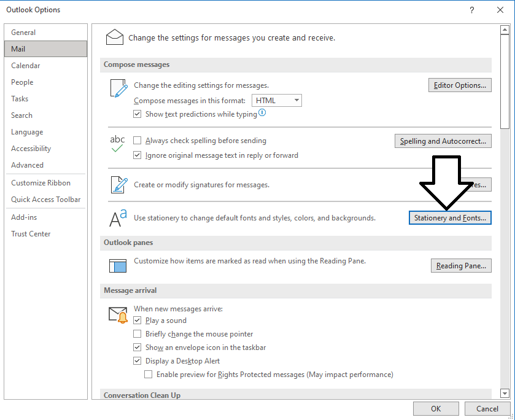Click the Reading Pane layout icon
This screenshot has width=515, height=420.
pos(118,265)
